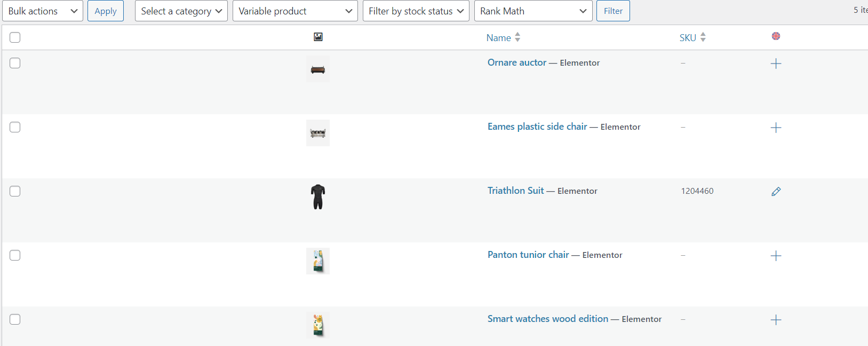The width and height of the screenshot is (868, 346).
Task: Open the Bulk actions dropdown
Action: tap(43, 11)
